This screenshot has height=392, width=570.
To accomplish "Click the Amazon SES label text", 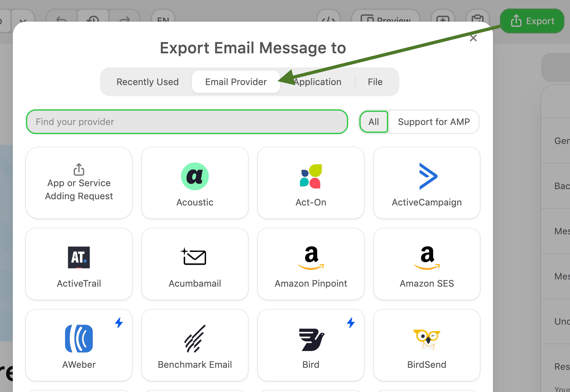I will click(x=427, y=283).
